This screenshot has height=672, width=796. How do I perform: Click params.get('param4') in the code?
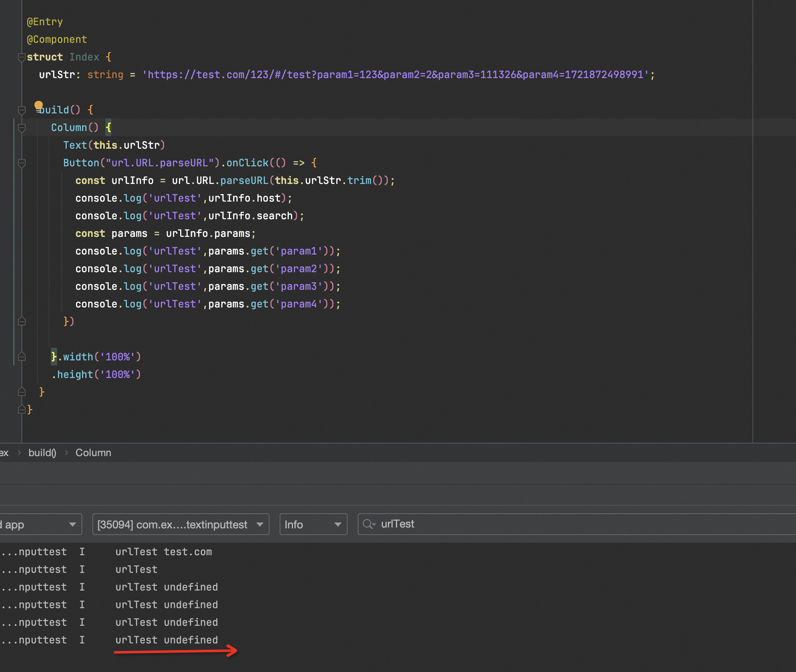pyautogui.click(x=269, y=304)
